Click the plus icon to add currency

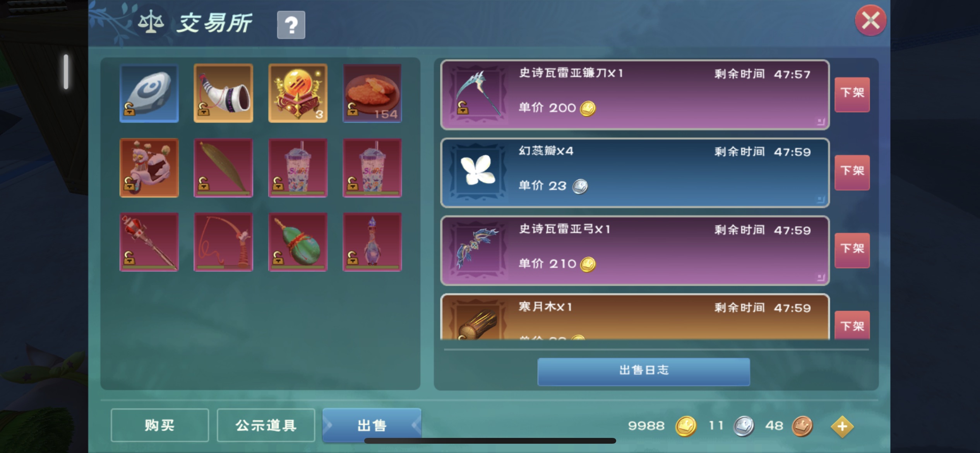click(842, 426)
